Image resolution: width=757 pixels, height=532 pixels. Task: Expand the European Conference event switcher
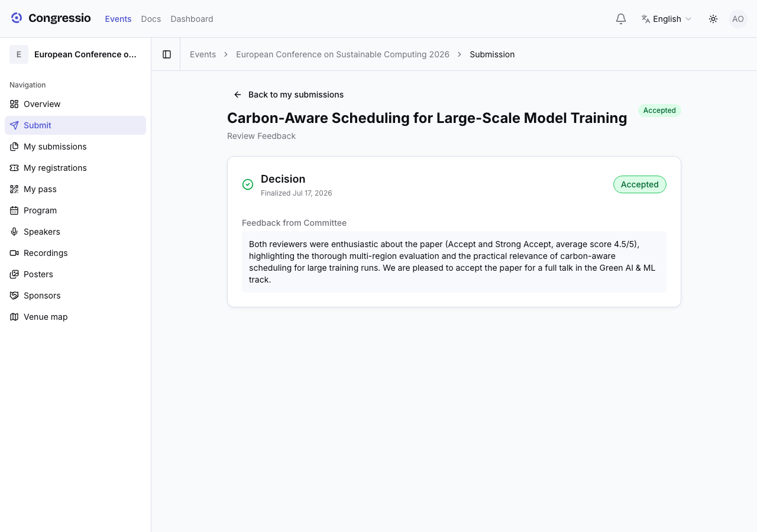click(76, 54)
